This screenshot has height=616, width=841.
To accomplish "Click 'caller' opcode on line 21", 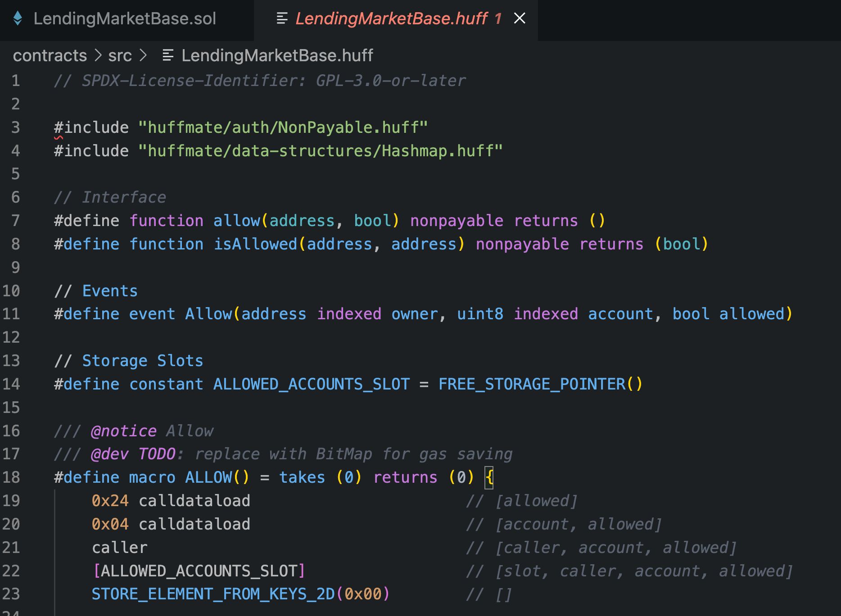I will click(120, 548).
